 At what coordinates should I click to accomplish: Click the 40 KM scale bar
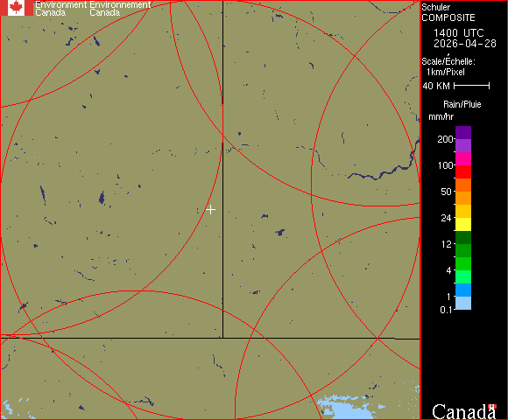pyautogui.click(x=472, y=86)
